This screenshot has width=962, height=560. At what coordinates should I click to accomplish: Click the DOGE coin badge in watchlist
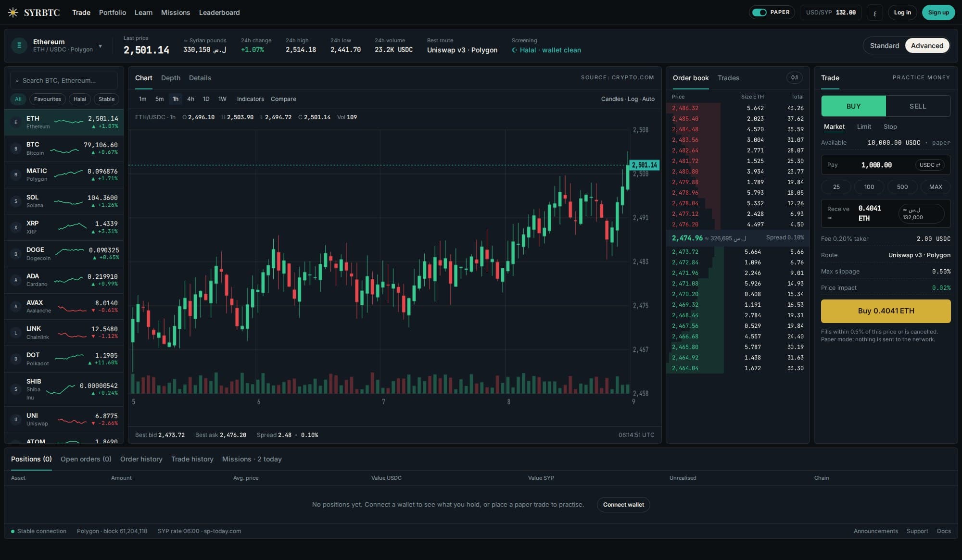click(x=16, y=254)
